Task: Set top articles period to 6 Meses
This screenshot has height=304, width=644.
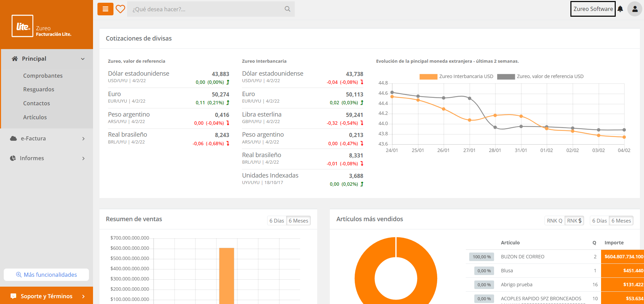Action: [621, 221]
